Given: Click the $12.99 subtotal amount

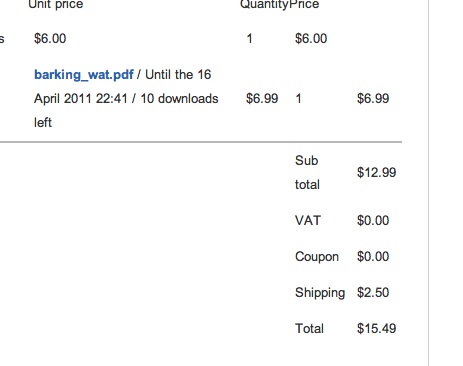Looking at the screenshot, I should pyautogui.click(x=377, y=173).
